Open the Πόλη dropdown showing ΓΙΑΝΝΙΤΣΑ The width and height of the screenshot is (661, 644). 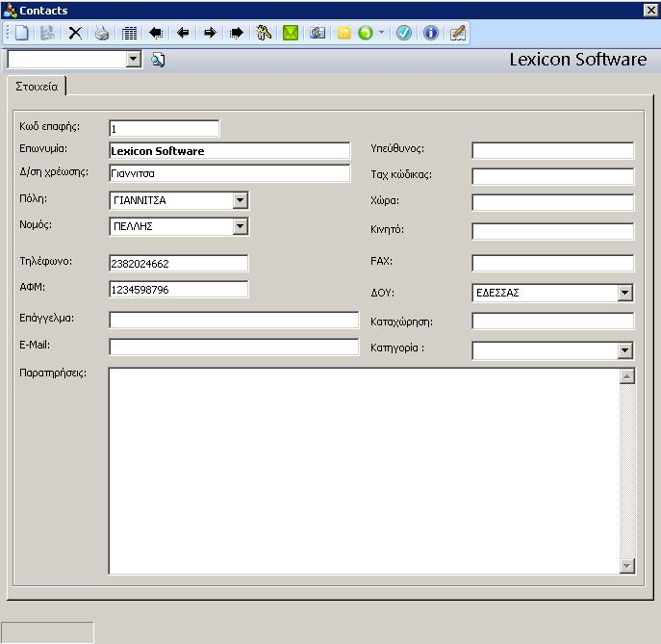pos(240,200)
